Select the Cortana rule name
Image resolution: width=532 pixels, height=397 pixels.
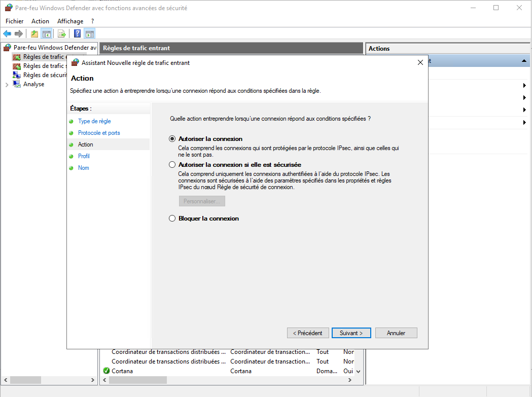tap(122, 371)
